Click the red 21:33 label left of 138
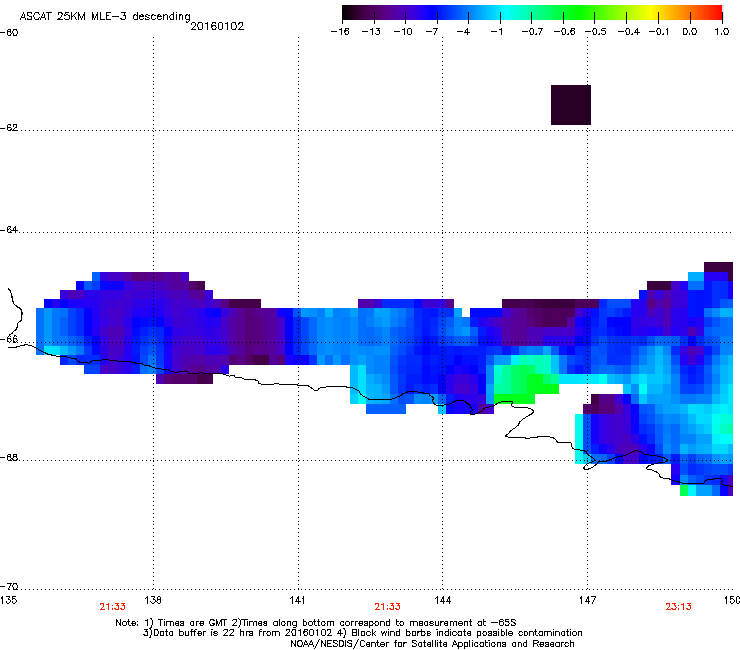This screenshot has width=740, height=650. (112, 607)
